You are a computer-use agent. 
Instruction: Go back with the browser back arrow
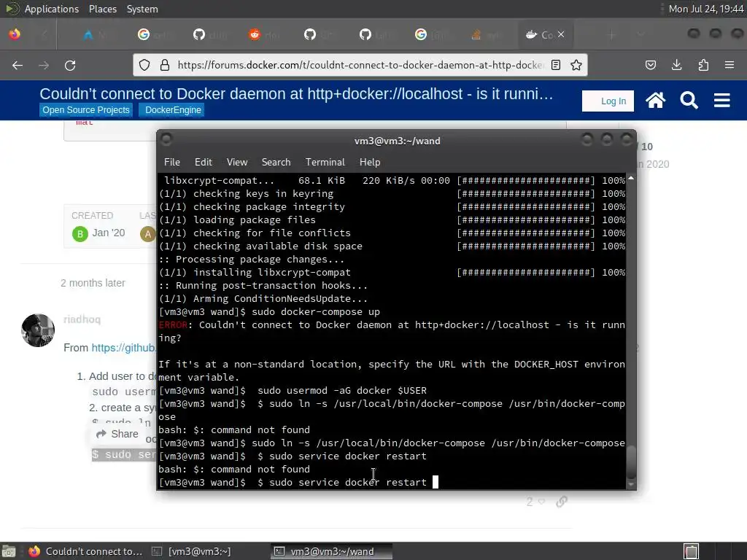(x=18, y=65)
